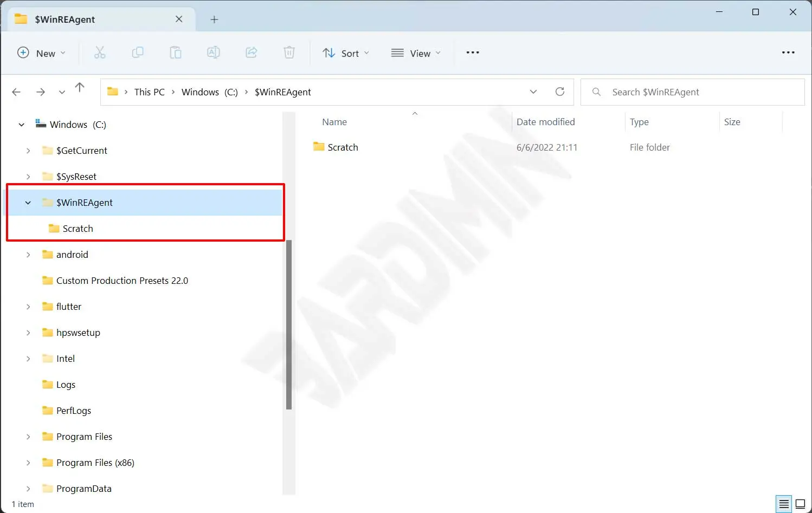Open the Sort dropdown menu
812x513 pixels.
[x=346, y=53]
